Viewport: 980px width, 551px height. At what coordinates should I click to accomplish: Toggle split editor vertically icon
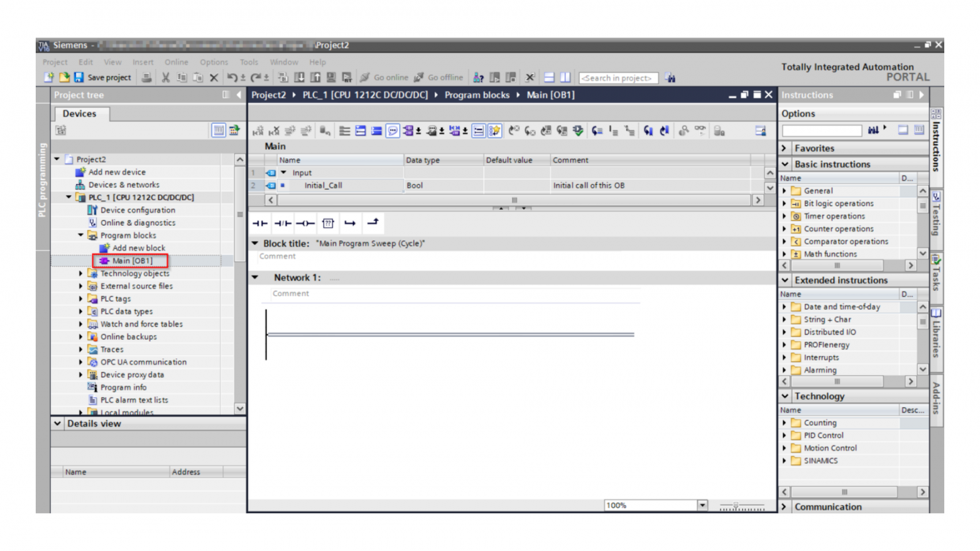565,77
